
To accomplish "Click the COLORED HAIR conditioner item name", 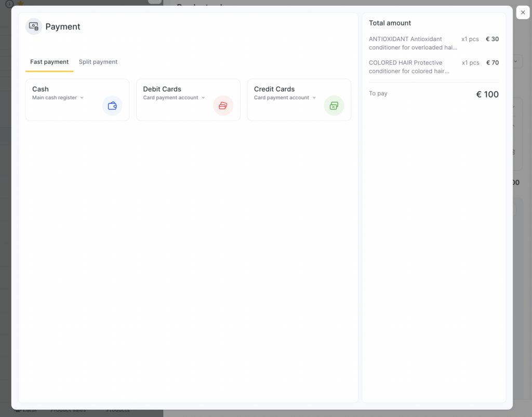I will tap(413, 67).
